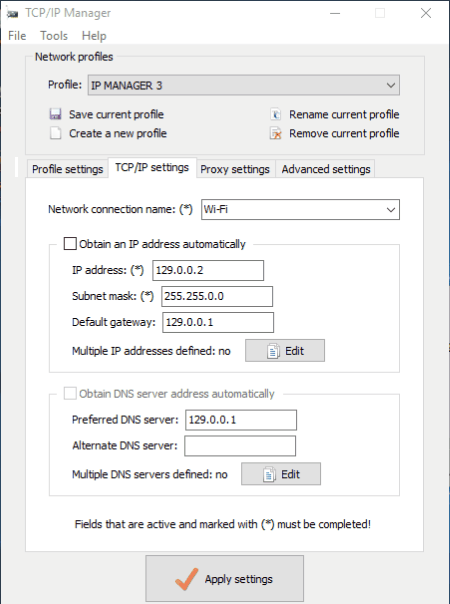The image size is (450, 604).
Task: Open the Advanced settings tab
Action: 326,169
